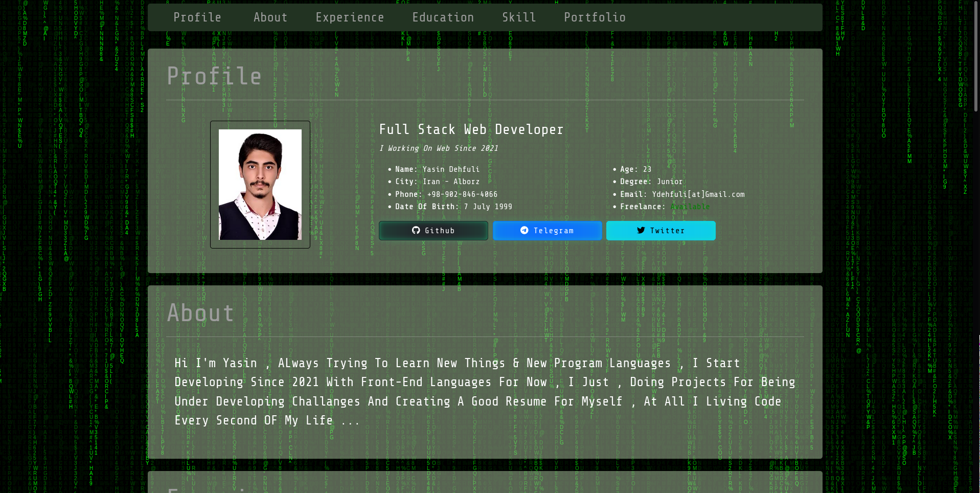Screen dimensions: 980x493
Task: Click the large Profile section heading
Action: (214, 76)
